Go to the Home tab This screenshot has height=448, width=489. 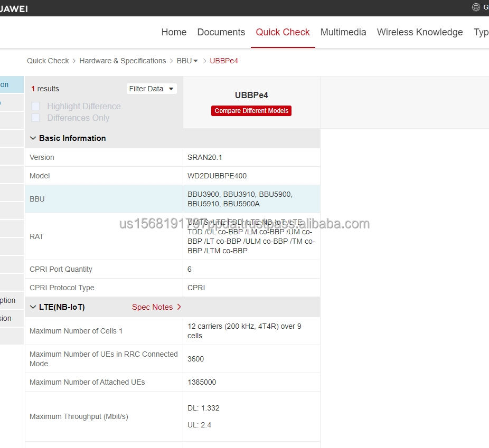click(174, 32)
